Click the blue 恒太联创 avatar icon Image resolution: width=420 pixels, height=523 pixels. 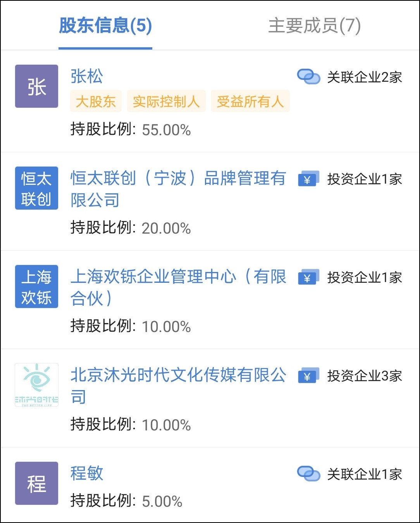36,188
